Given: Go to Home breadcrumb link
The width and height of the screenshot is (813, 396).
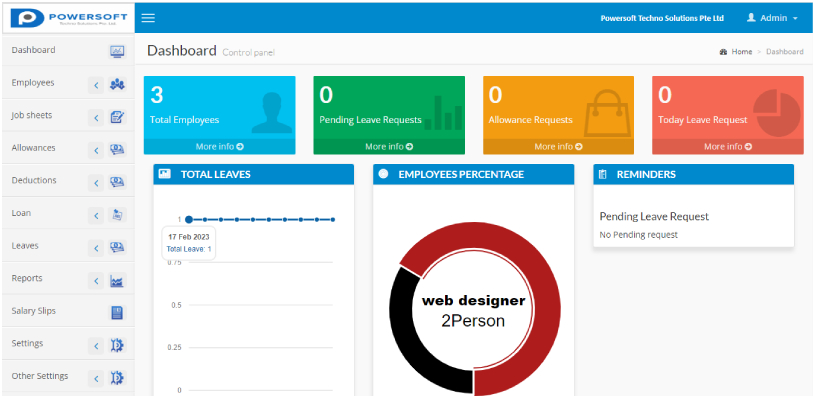Looking at the screenshot, I should point(741,52).
